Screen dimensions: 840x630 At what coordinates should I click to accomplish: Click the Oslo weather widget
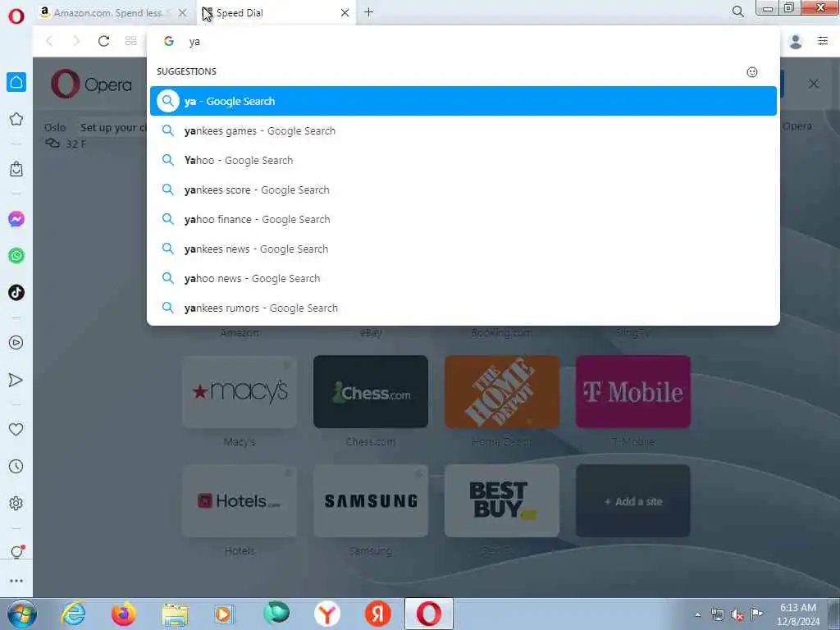(66, 135)
